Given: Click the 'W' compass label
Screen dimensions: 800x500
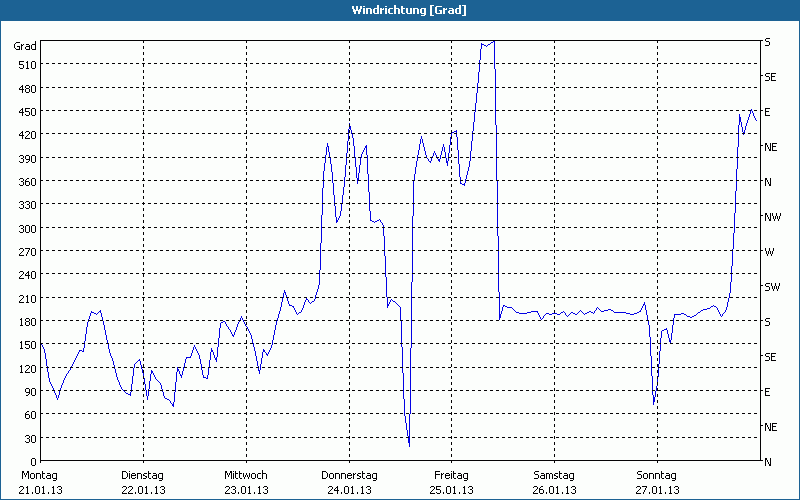Looking at the screenshot, I should (769, 252).
